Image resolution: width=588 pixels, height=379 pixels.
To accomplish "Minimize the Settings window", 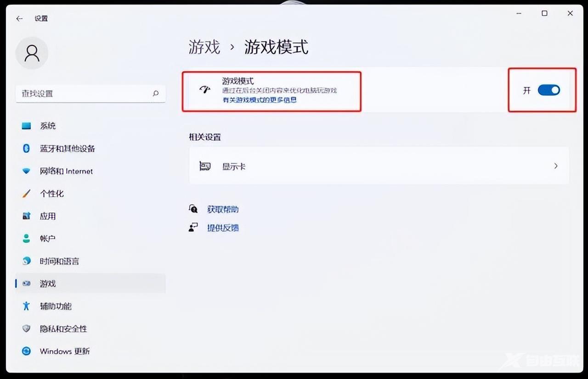I will tap(519, 14).
